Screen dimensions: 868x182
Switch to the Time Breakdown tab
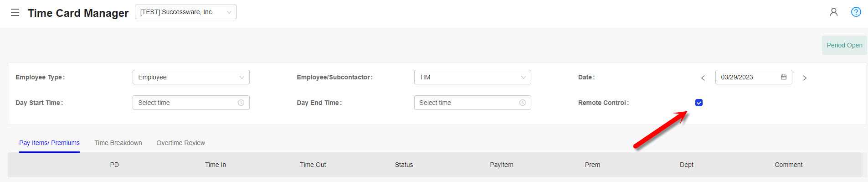[x=118, y=143]
